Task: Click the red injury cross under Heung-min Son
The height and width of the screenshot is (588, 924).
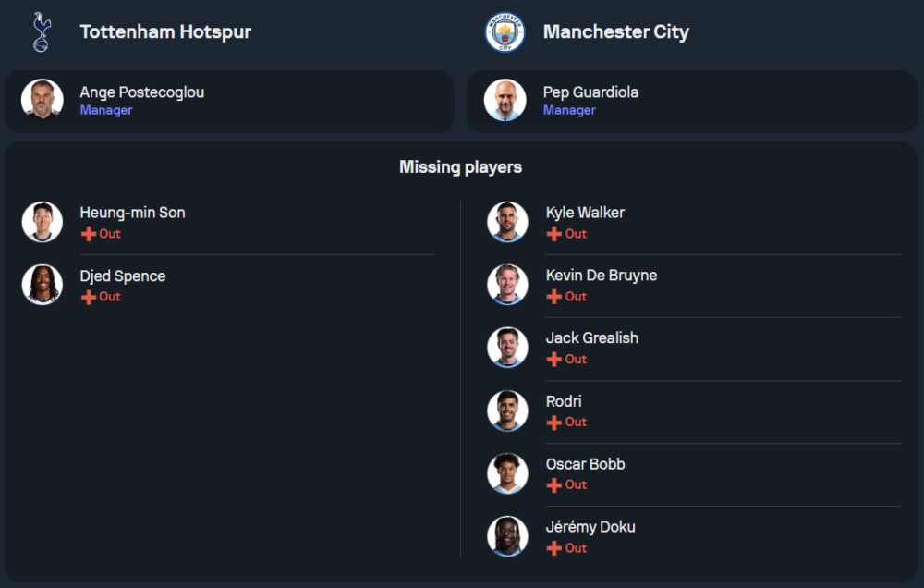Action: pos(89,234)
